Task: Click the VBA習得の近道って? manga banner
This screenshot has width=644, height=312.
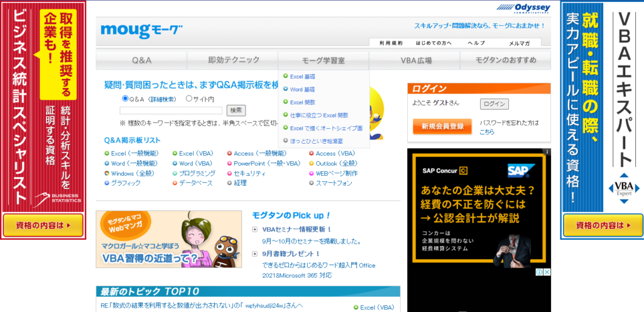Action: 169,239
